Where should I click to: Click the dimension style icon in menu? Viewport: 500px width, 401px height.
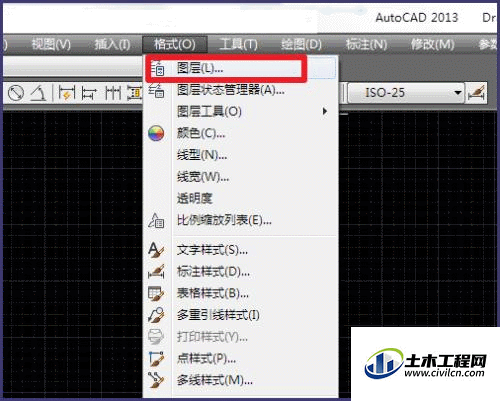click(x=156, y=272)
